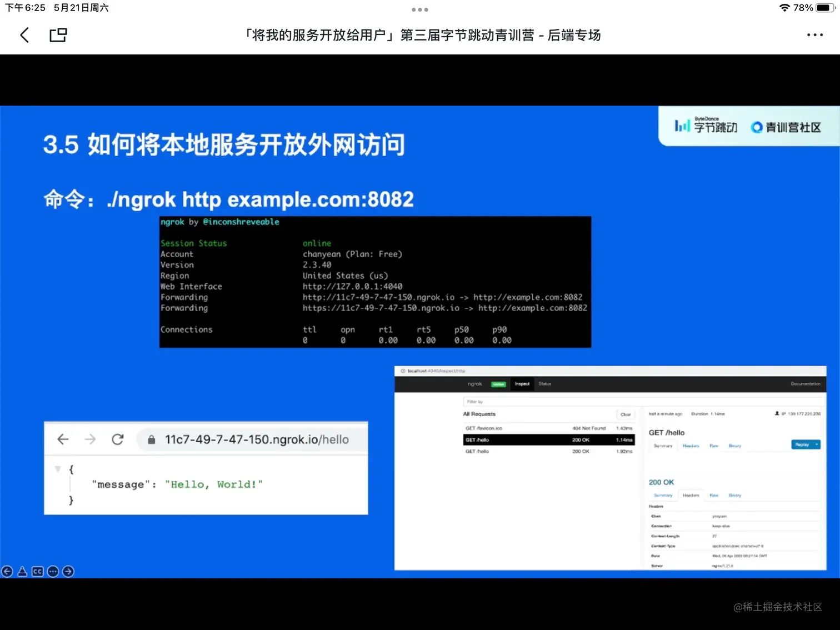Click the Content-Type header row

[x=734, y=546]
